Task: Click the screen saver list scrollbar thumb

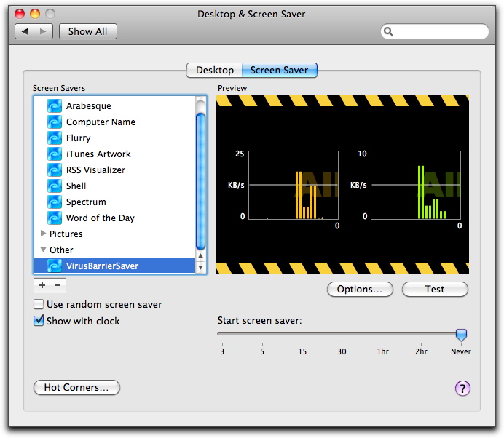Action: click(200, 181)
